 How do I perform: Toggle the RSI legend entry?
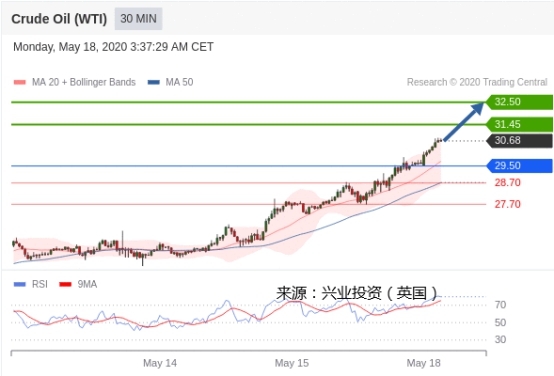pyautogui.click(x=30, y=284)
